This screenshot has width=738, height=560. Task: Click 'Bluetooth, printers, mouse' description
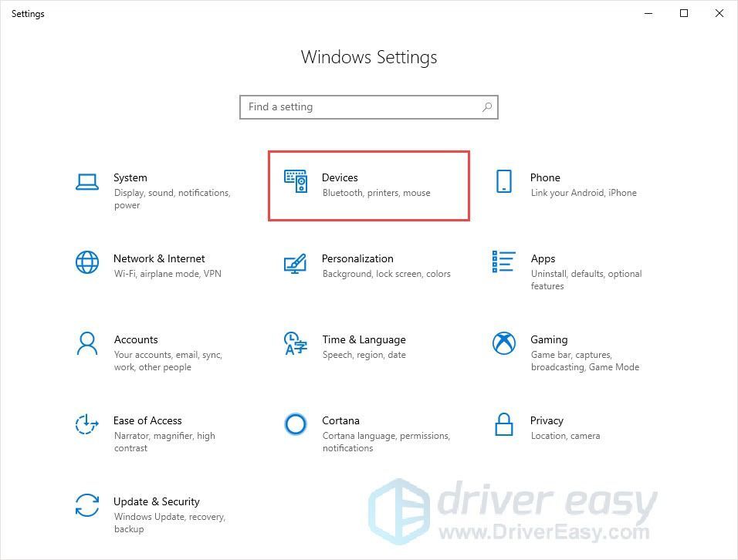pyautogui.click(x=377, y=193)
